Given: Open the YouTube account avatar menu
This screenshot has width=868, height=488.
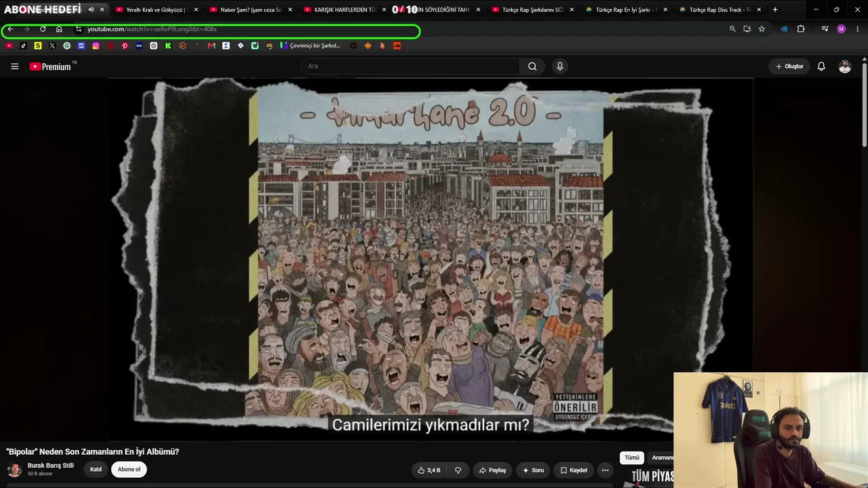Looking at the screenshot, I should 844,66.
